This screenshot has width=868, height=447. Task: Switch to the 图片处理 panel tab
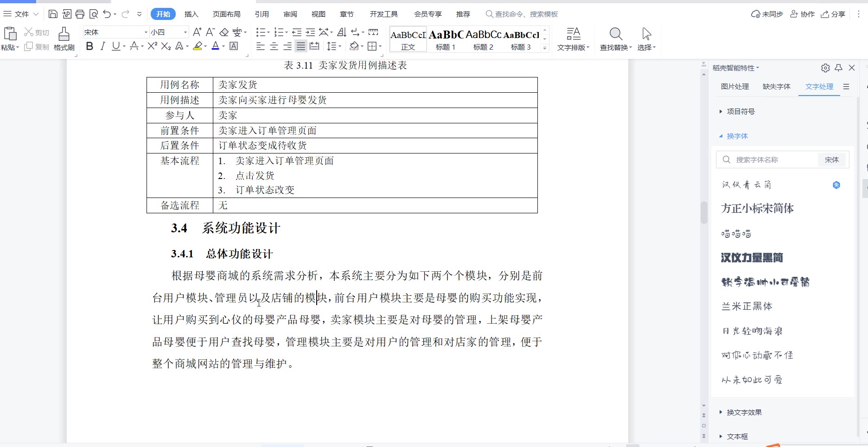735,86
